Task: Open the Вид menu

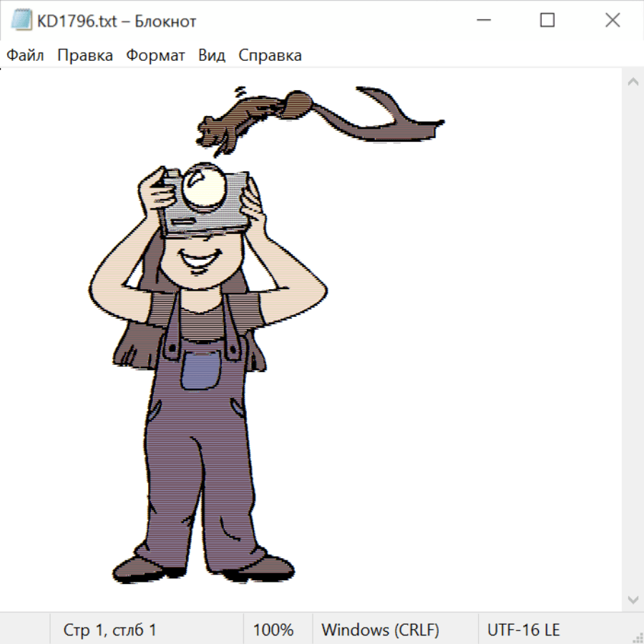Action: (x=212, y=56)
